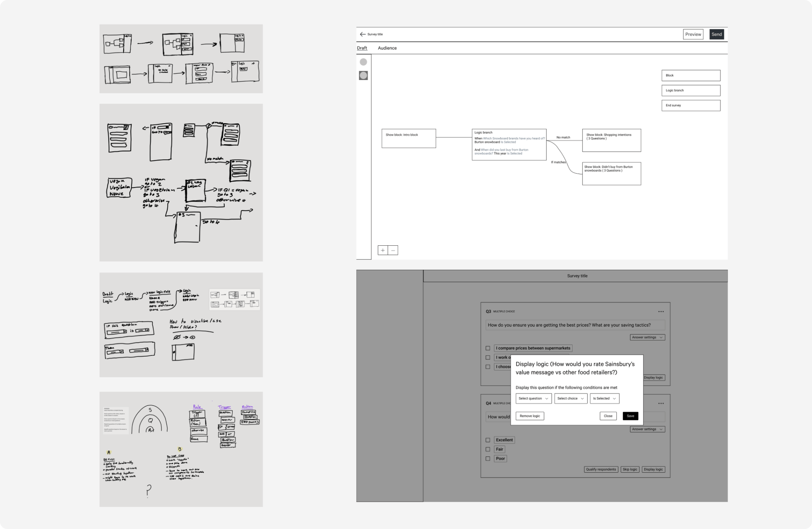Expand Answer settings for Q3
This screenshot has width=812, height=529.
coord(647,337)
